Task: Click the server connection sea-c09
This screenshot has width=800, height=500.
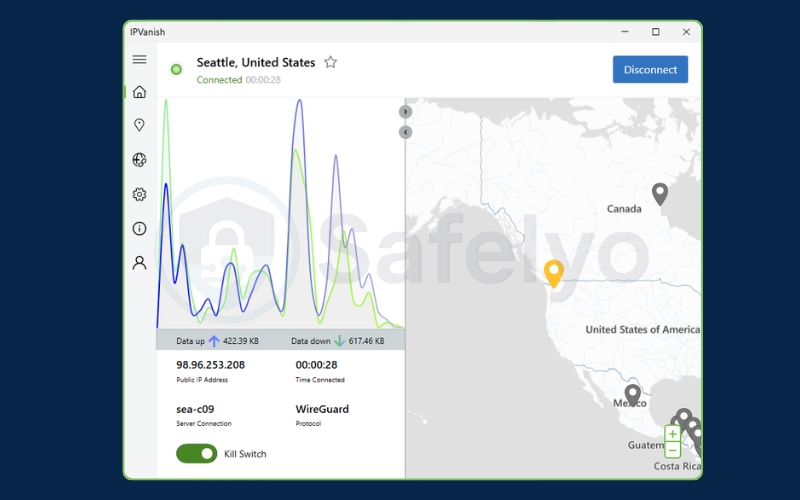Action: tap(195, 409)
